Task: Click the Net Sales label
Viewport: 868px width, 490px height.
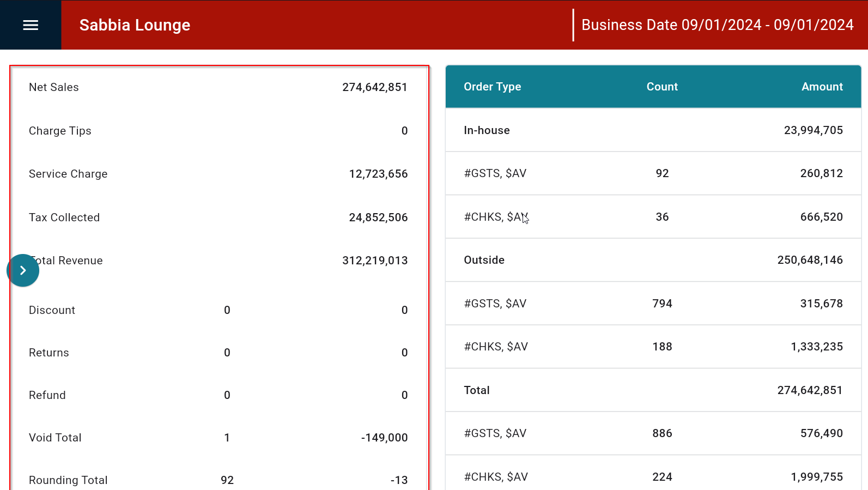Action: [54, 87]
